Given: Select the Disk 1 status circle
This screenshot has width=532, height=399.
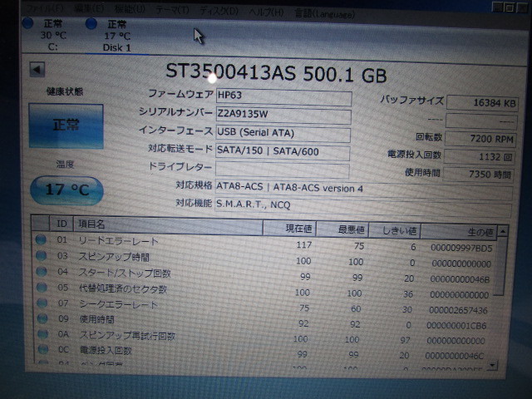Looking at the screenshot, I should [91, 24].
